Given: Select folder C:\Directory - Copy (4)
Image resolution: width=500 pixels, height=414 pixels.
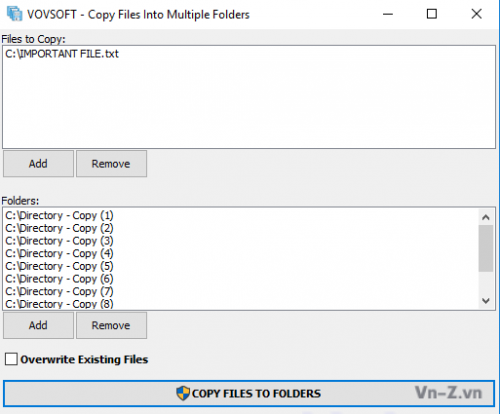Looking at the screenshot, I should [x=59, y=254].
